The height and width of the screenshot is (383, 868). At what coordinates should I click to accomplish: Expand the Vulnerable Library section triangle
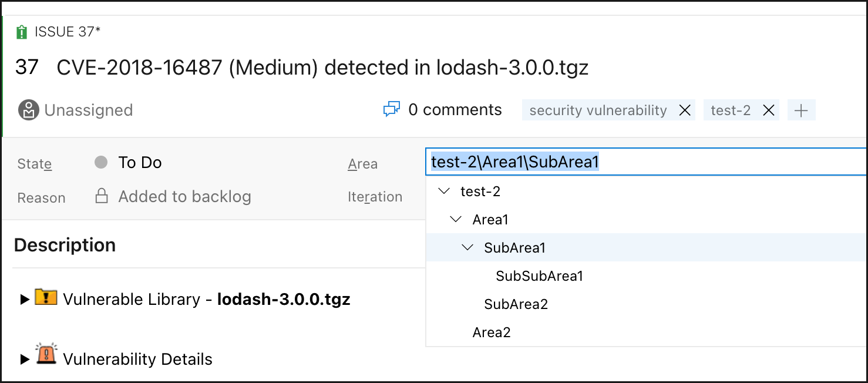(x=24, y=300)
